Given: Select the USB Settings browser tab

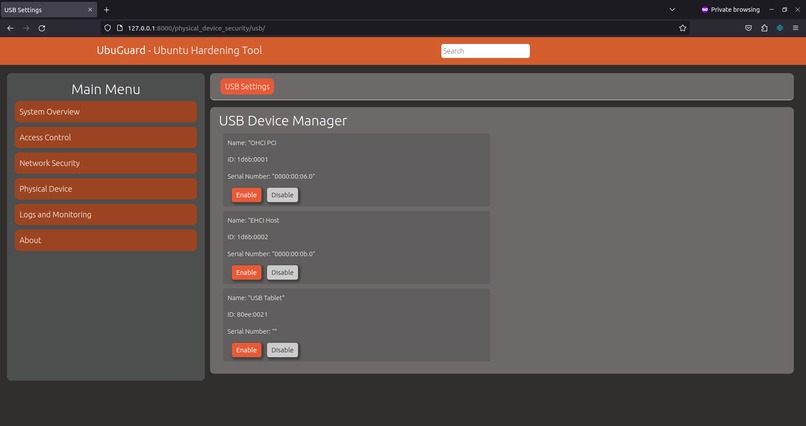Looking at the screenshot, I should 48,10.
